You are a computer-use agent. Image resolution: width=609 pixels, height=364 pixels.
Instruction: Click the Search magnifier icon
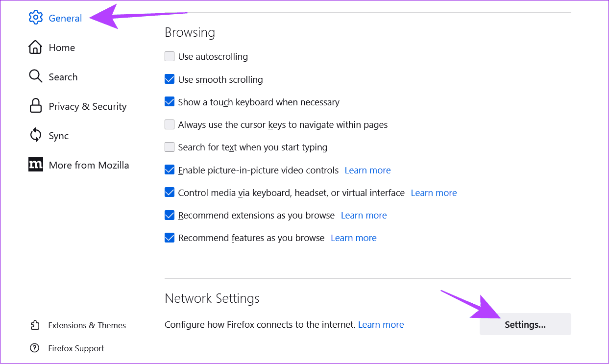pyautogui.click(x=35, y=77)
